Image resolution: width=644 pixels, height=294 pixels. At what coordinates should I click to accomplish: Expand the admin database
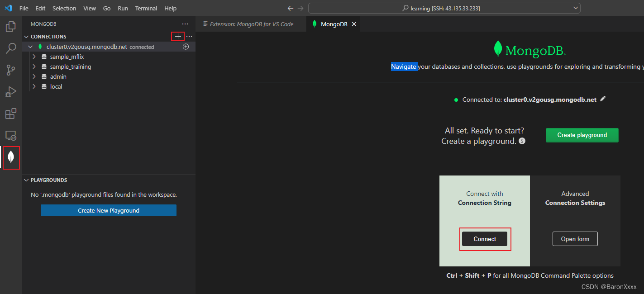[34, 77]
